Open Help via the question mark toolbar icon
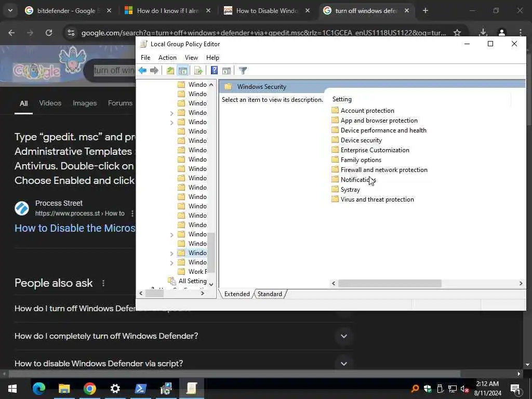Viewport: 532px width, 399px height. 214,70
